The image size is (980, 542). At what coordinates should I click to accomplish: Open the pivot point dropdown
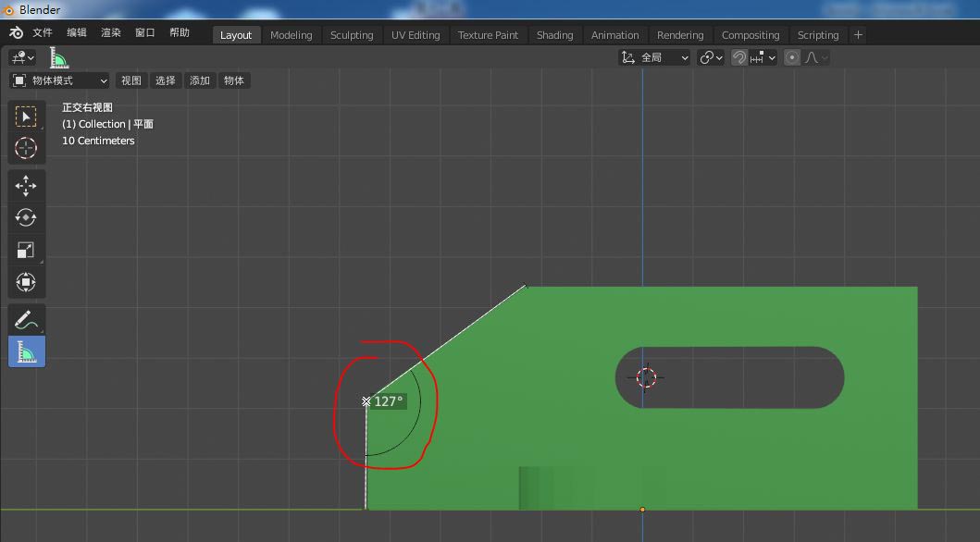(x=711, y=57)
